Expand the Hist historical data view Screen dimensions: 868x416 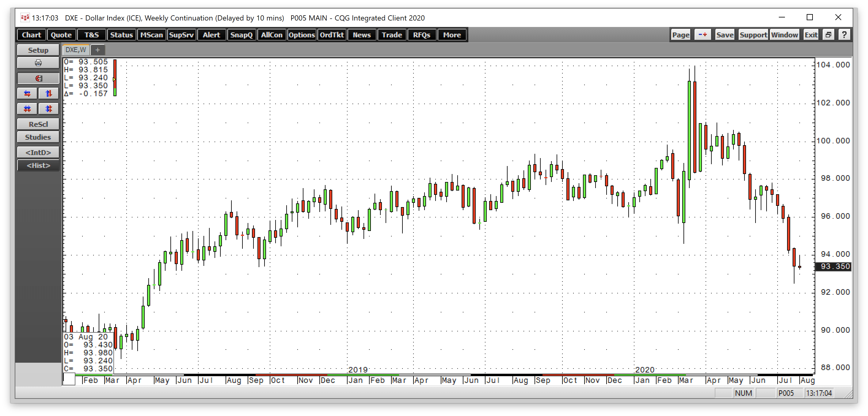pos(38,165)
